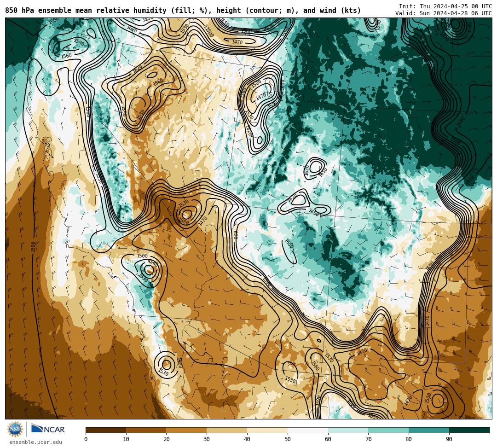Click the colorbar tick label 0
Image resolution: width=497 pixels, height=448 pixels.
pyautogui.click(x=86, y=439)
